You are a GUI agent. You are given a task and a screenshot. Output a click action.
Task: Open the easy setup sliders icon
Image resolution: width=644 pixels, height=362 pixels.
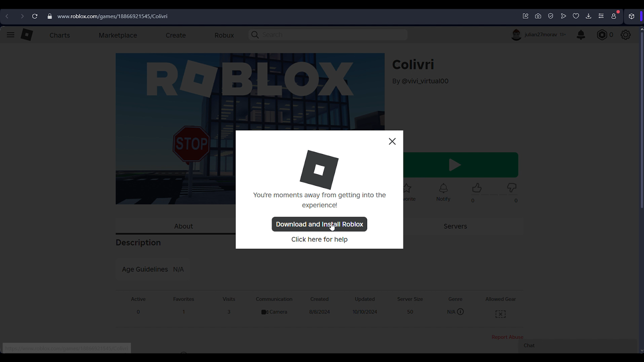[601, 16]
